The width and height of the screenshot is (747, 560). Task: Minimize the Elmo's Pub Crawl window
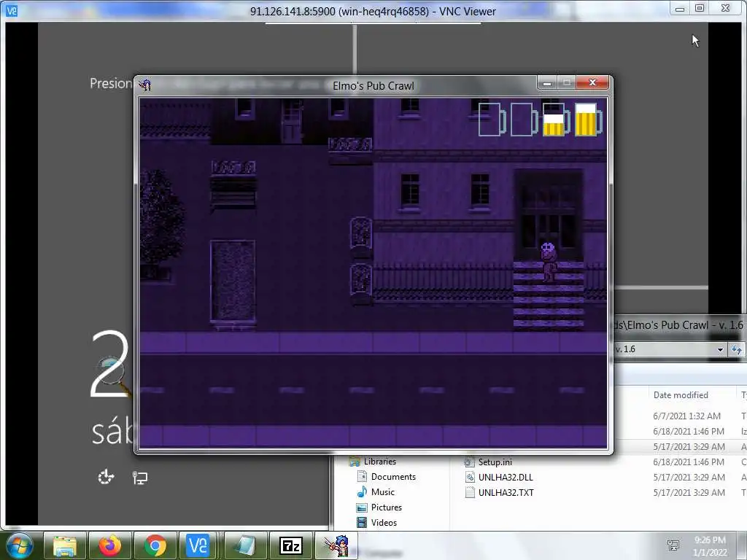tap(547, 83)
